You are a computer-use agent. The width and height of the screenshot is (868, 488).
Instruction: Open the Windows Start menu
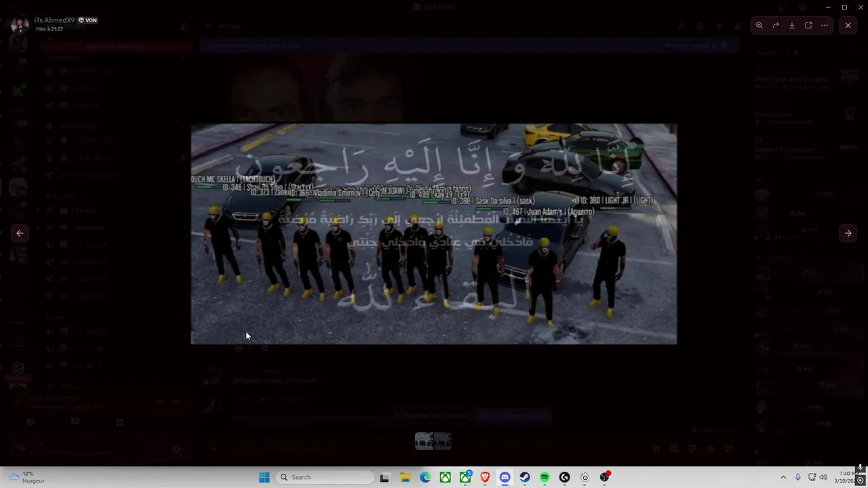(264, 477)
